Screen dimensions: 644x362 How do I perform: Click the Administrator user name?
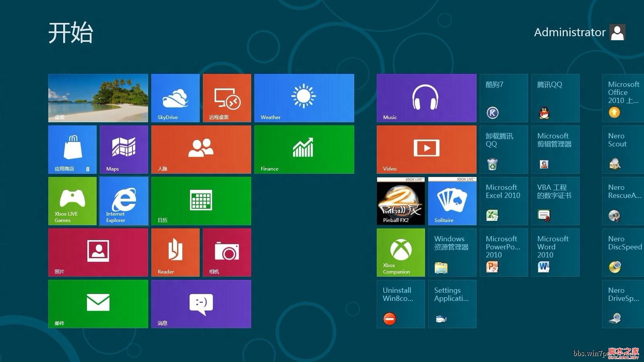570,32
